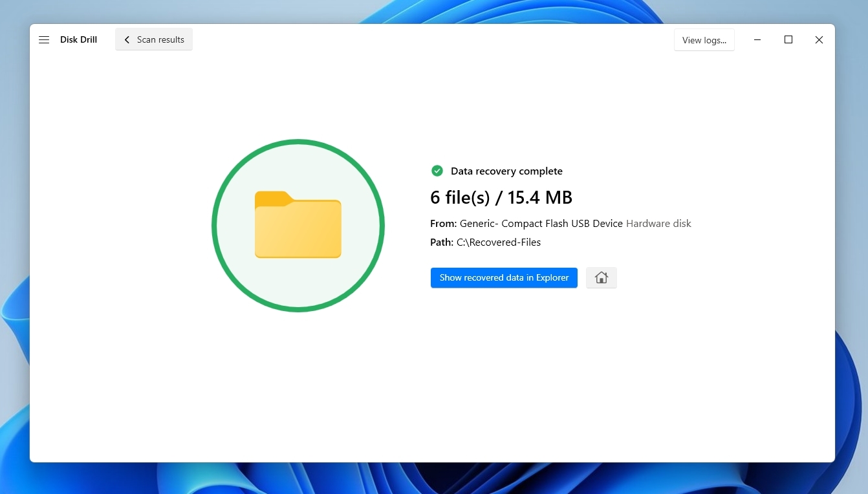Select the back chevron beside Scan results
This screenshot has height=494, width=868.
pos(127,39)
